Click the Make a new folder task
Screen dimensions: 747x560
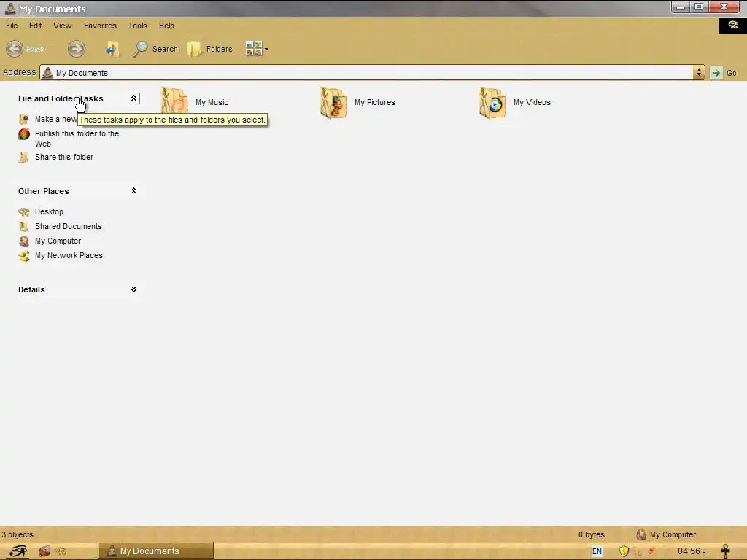tap(55, 119)
